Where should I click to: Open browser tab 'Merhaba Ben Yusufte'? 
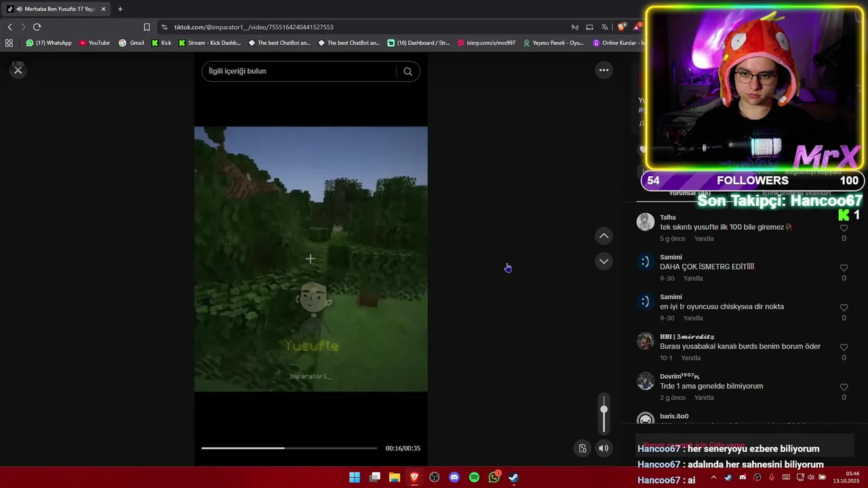[x=56, y=9]
